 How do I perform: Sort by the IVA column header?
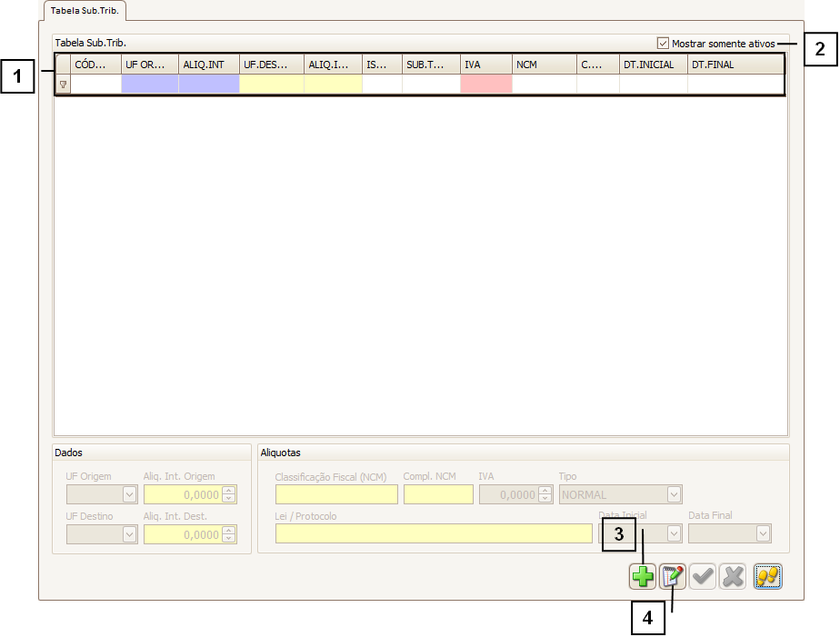pos(485,65)
